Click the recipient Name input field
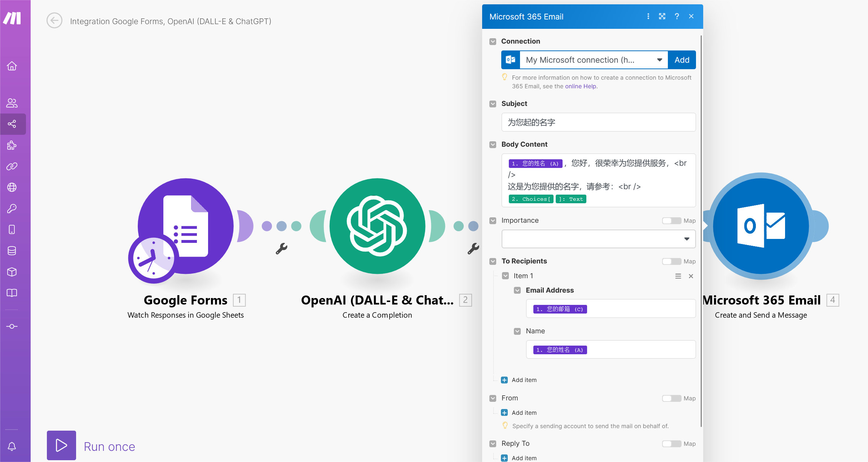Image resolution: width=868 pixels, height=462 pixels. point(611,349)
